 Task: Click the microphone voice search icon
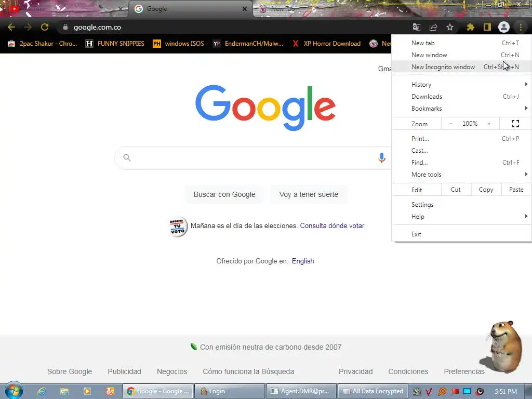(x=382, y=158)
